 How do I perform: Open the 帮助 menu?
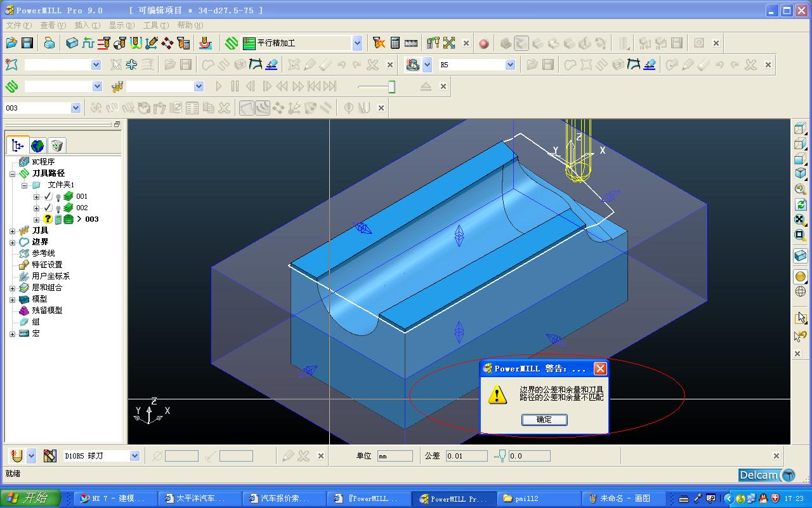point(190,25)
